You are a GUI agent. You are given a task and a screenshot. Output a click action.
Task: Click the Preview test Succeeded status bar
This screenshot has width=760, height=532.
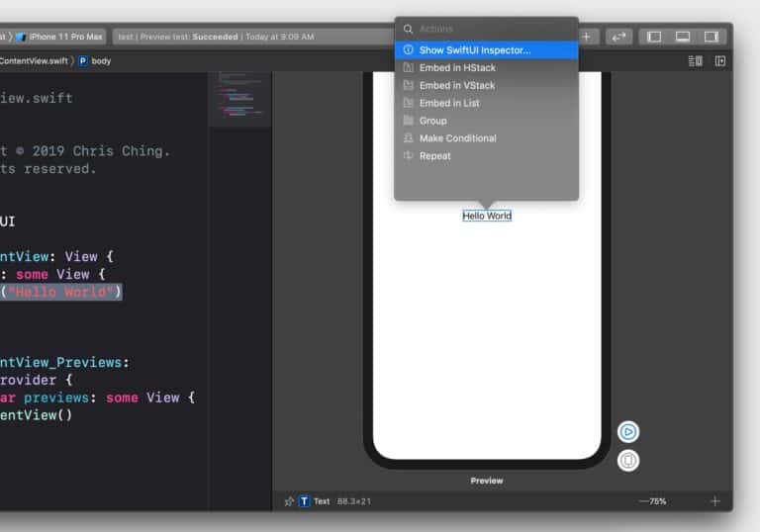click(254, 37)
